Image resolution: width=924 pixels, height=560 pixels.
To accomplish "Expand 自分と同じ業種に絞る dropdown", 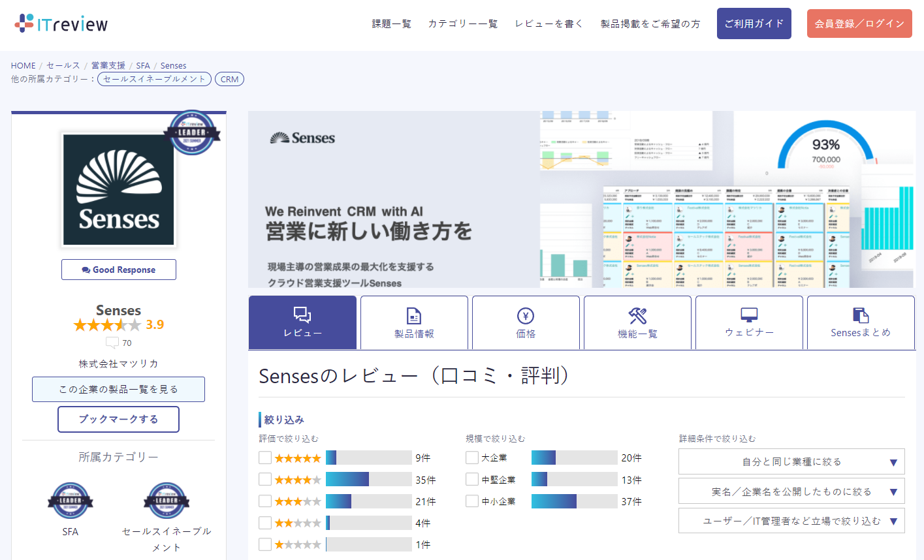I will point(791,461).
